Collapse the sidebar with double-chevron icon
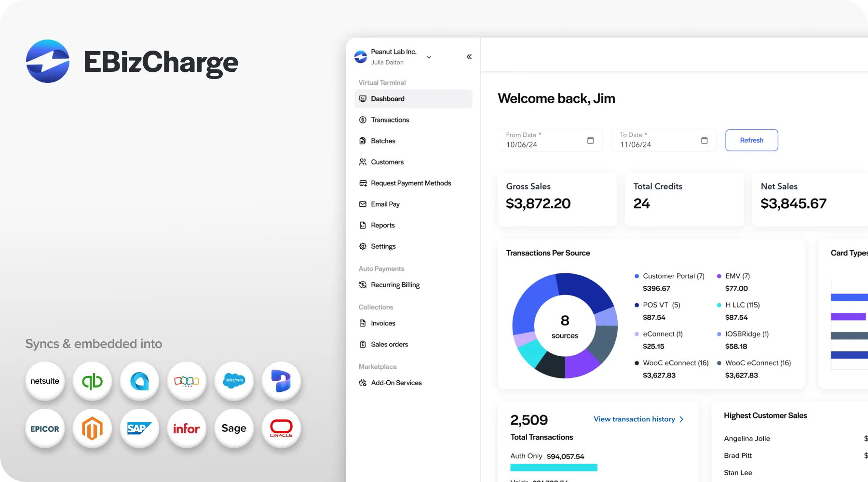The width and height of the screenshot is (868, 482). click(469, 57)
